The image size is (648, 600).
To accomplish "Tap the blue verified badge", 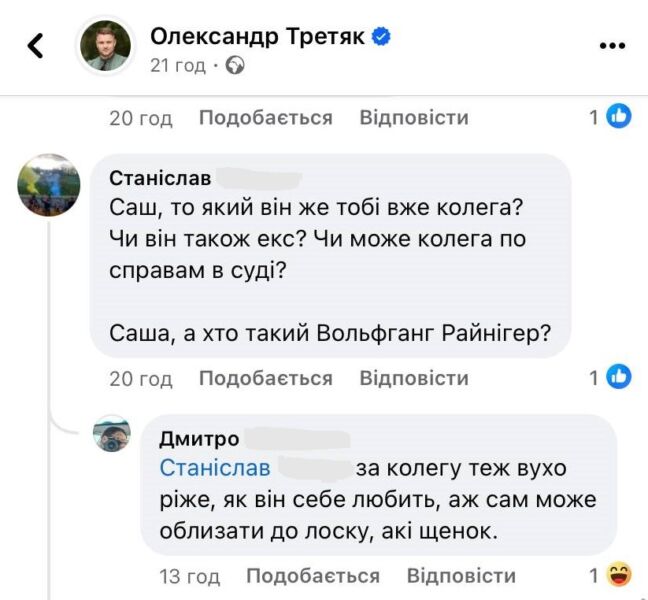I will click(381, 37).
